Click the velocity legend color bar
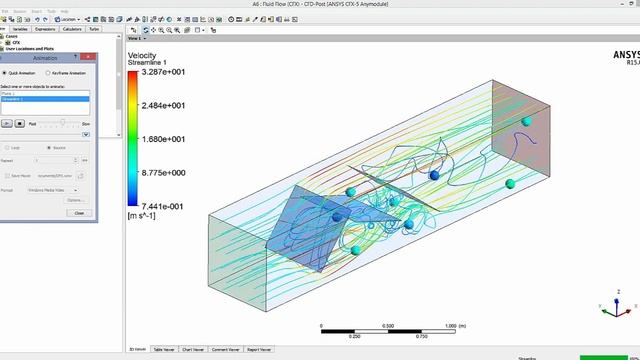 point(133,139)
